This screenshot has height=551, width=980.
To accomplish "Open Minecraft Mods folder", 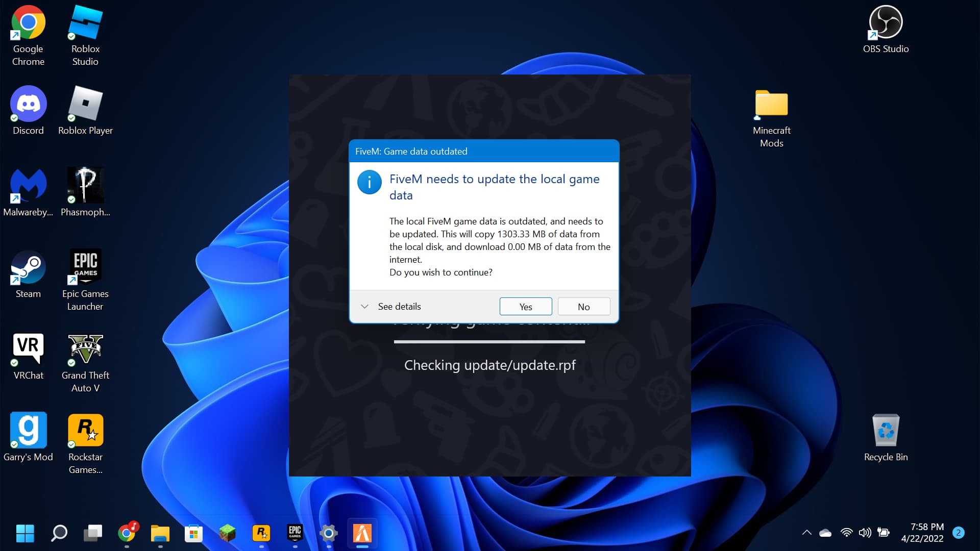I will (771, 105).
